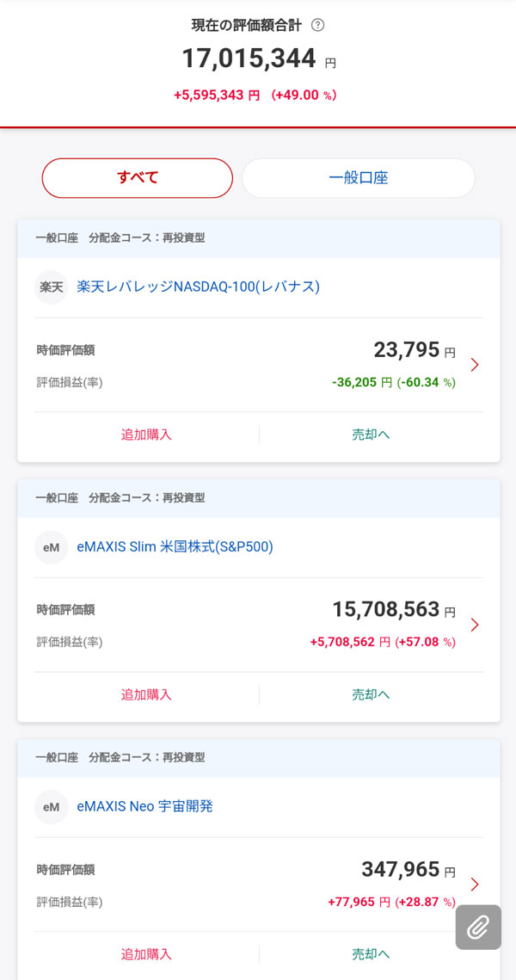Click the paperclip attachment icon

click(478, 927)
